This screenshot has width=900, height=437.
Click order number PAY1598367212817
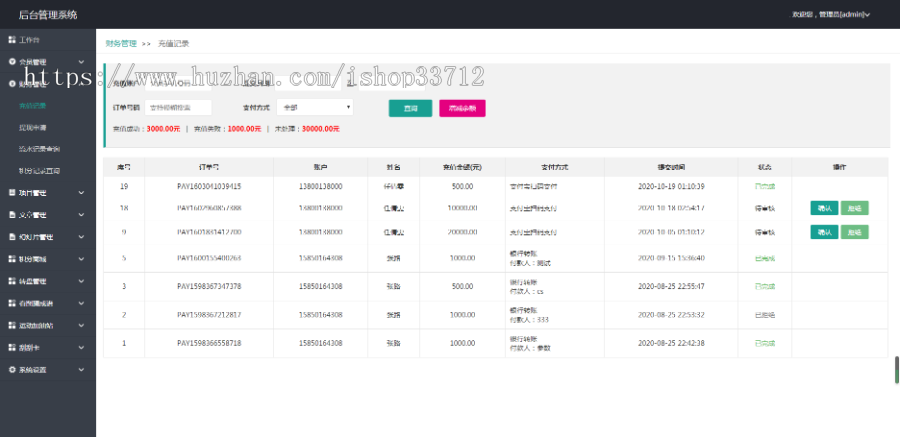coord(209,315)
